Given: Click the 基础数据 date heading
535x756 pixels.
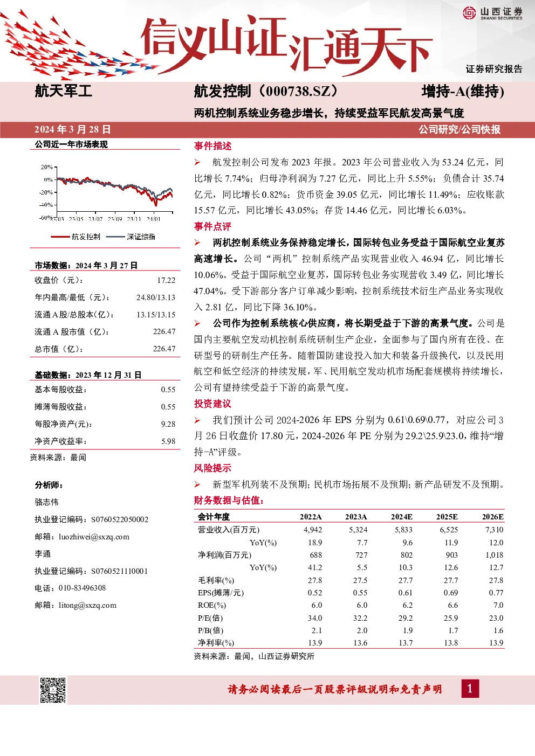Looking at the screenshot, I should 88,375.
